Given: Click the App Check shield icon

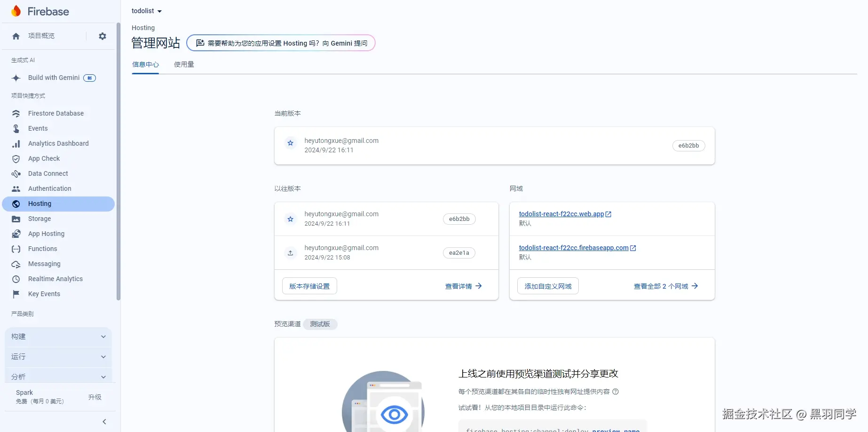Looking at the screenshot, I should (x=16, y=159).
